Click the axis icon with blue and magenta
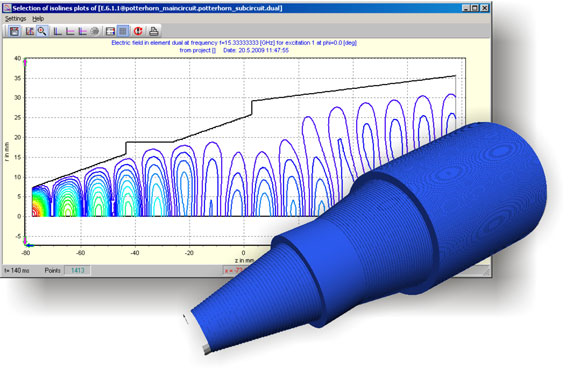 point(82,31)
